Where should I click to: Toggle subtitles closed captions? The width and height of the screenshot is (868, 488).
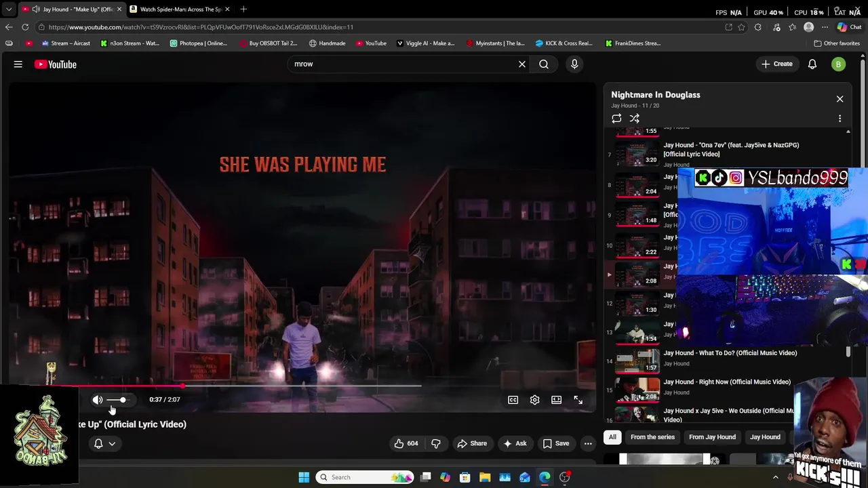pyautogui.click(x=513, y=400)
